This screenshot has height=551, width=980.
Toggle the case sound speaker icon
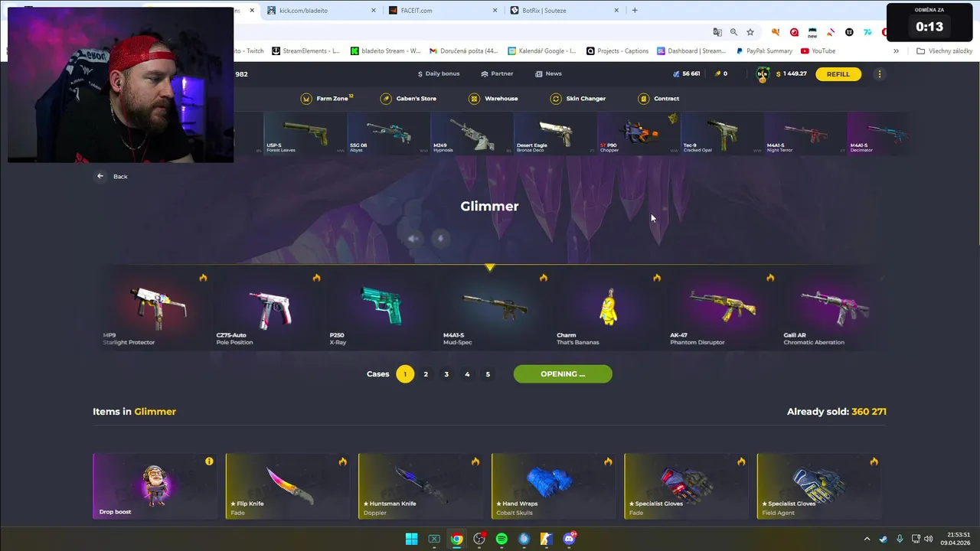point(413,238)
